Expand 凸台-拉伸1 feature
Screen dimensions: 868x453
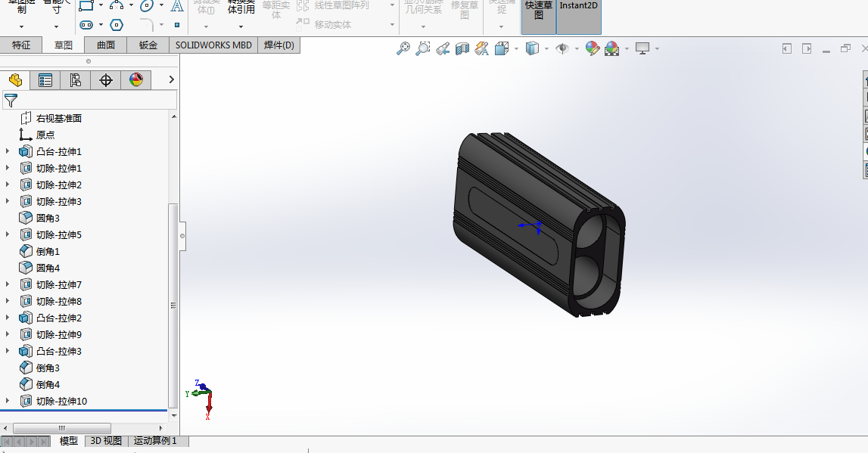pos(8,151)
